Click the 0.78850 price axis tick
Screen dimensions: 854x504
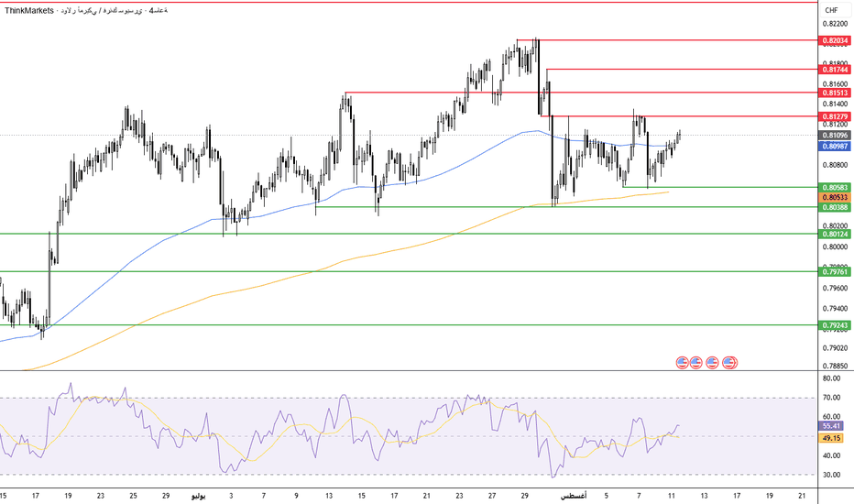pyautogui.click(x=835, y=367)
